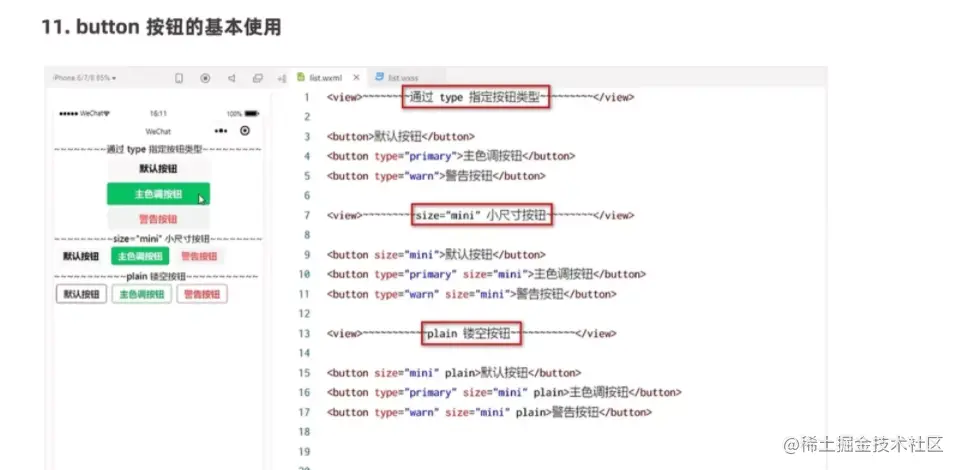This screenshot has width=959, height=470.
Task: Click the closing </view> tag on line 7
Action: point(613,215)
